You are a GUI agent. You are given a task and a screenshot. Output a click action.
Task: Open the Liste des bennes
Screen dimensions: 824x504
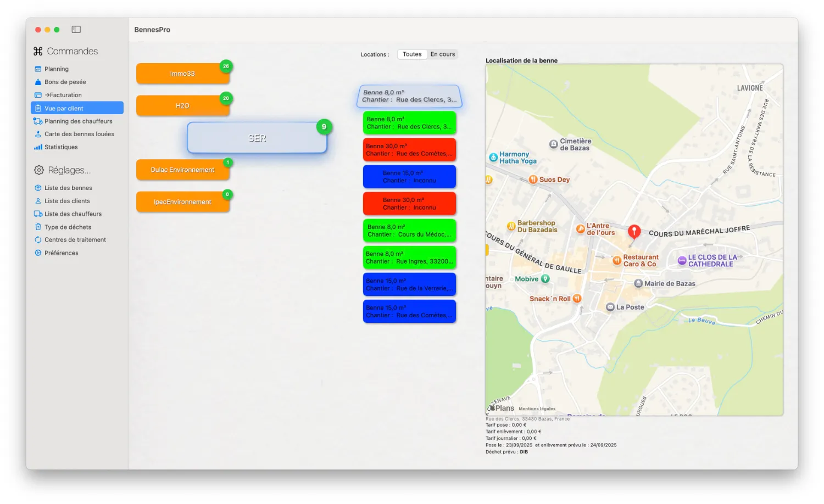[x=69, y=188]
